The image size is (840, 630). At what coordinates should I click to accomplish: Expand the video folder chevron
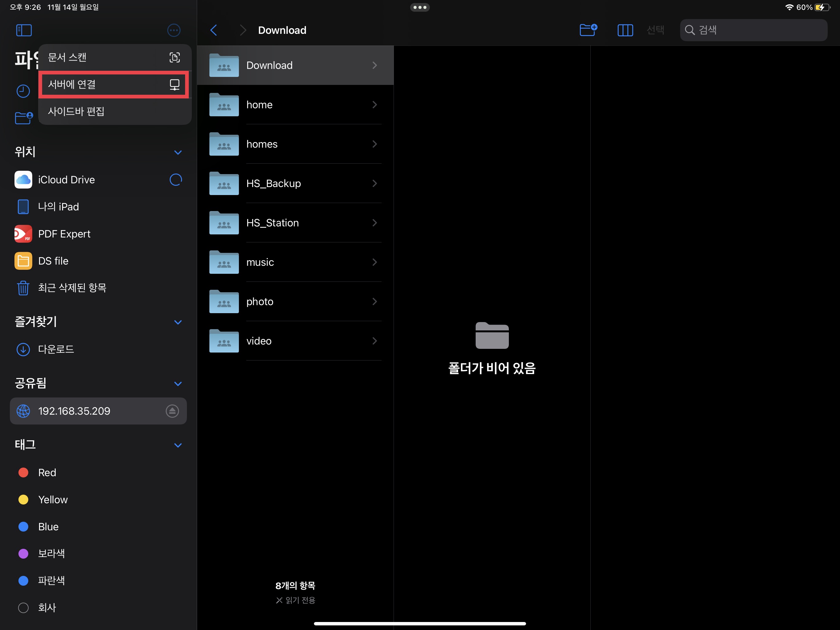[x=374, y=341]
